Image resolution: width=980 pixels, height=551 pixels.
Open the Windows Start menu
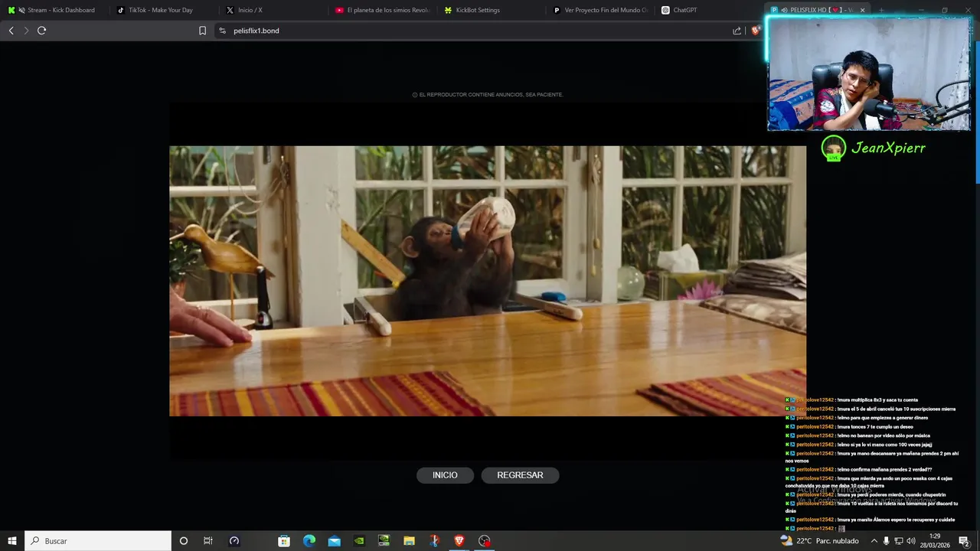[x=12, y=541]
